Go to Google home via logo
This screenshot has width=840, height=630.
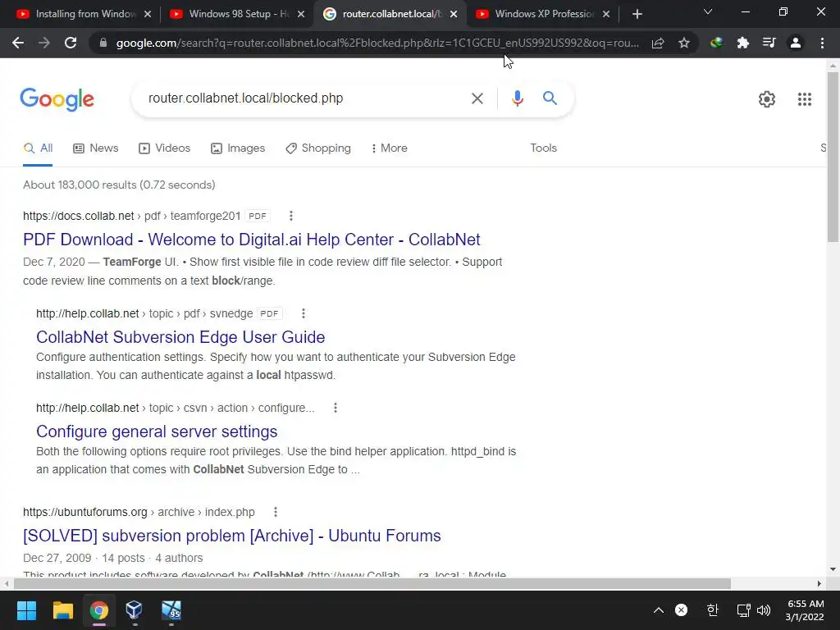coord(57,99)
